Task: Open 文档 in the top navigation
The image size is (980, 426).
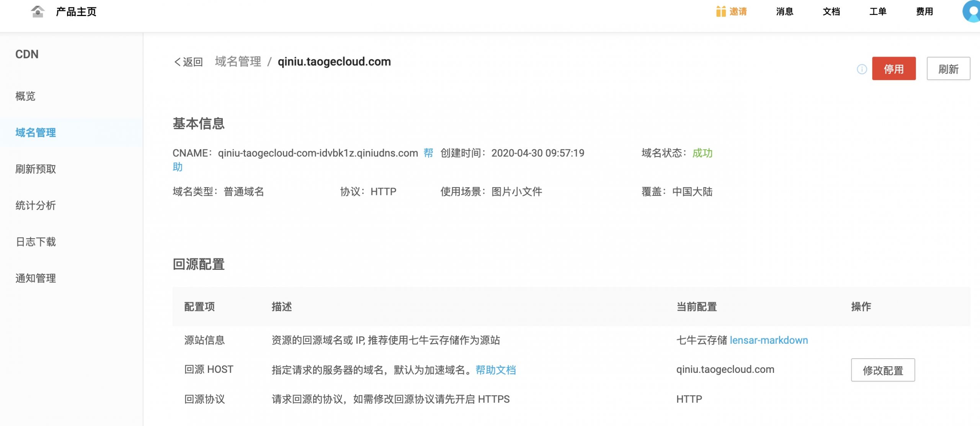Action: tap(831, 11)
